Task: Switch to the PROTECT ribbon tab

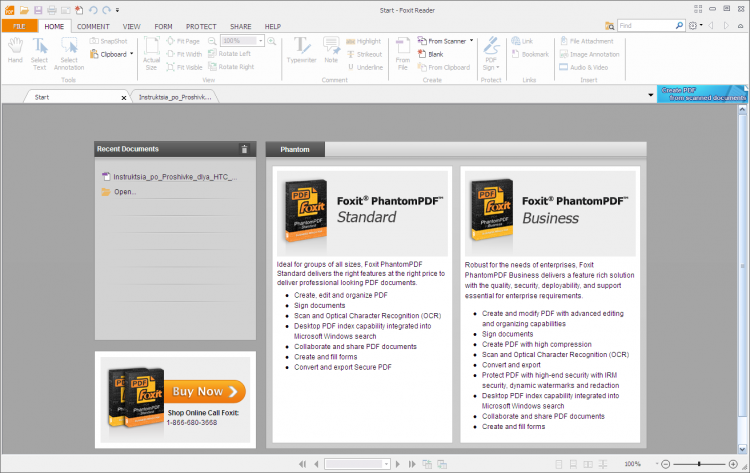Action: coord(201,26)
